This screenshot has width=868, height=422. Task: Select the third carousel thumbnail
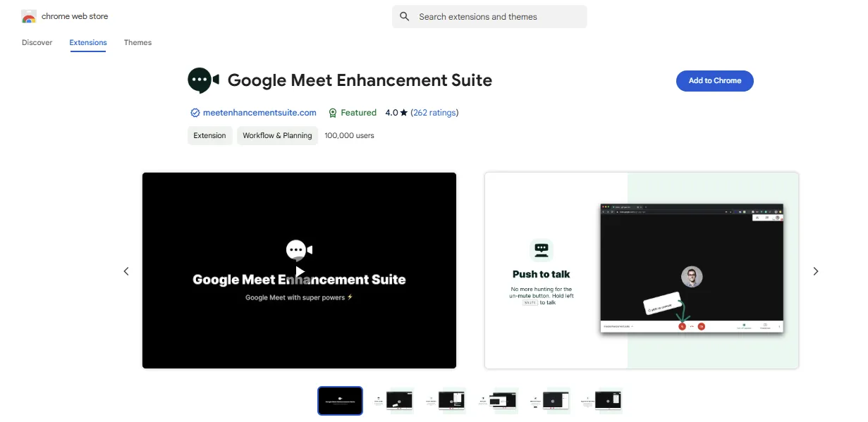[444, 400]
